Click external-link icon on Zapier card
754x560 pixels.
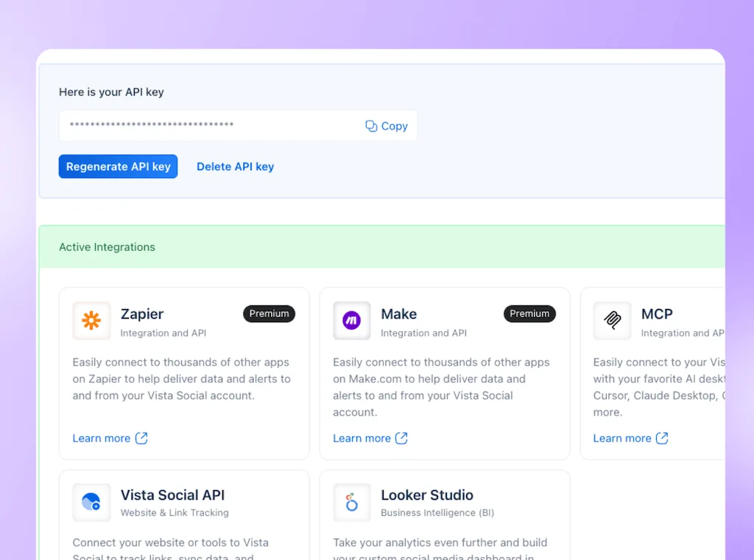(141, 438)
